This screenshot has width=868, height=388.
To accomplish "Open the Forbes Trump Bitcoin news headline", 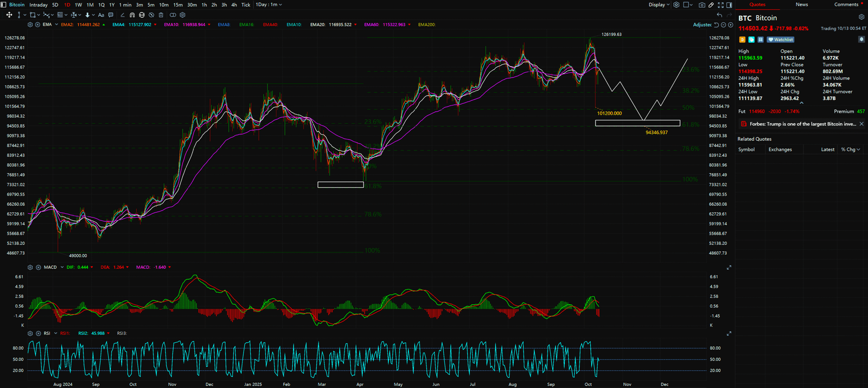I will coord(802,124).
